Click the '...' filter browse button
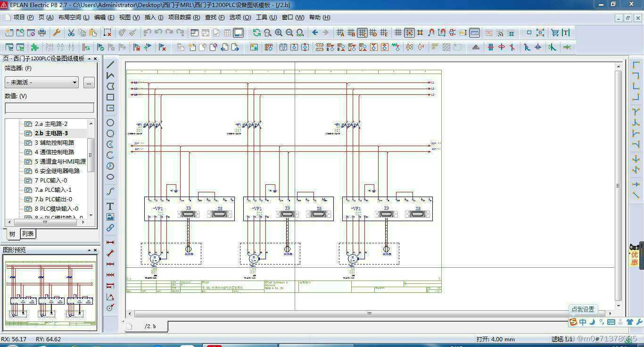The width and height of the screenshot is (644, 347). click(x=89, y=83)
